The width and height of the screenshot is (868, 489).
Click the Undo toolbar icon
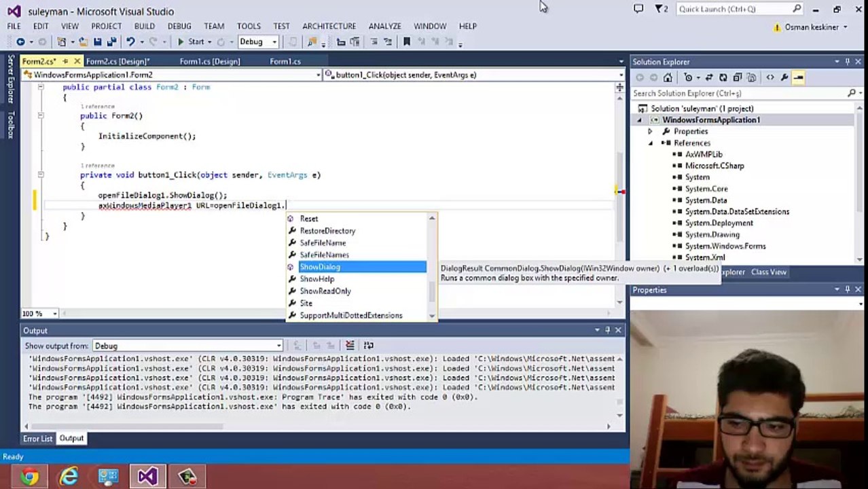point(130,42)
